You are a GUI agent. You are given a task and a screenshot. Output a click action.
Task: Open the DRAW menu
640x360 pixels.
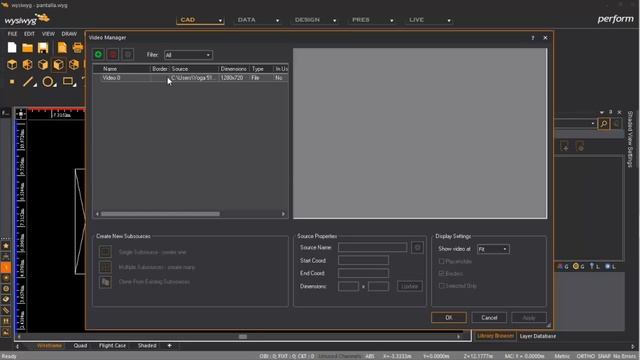pos(69,34)
